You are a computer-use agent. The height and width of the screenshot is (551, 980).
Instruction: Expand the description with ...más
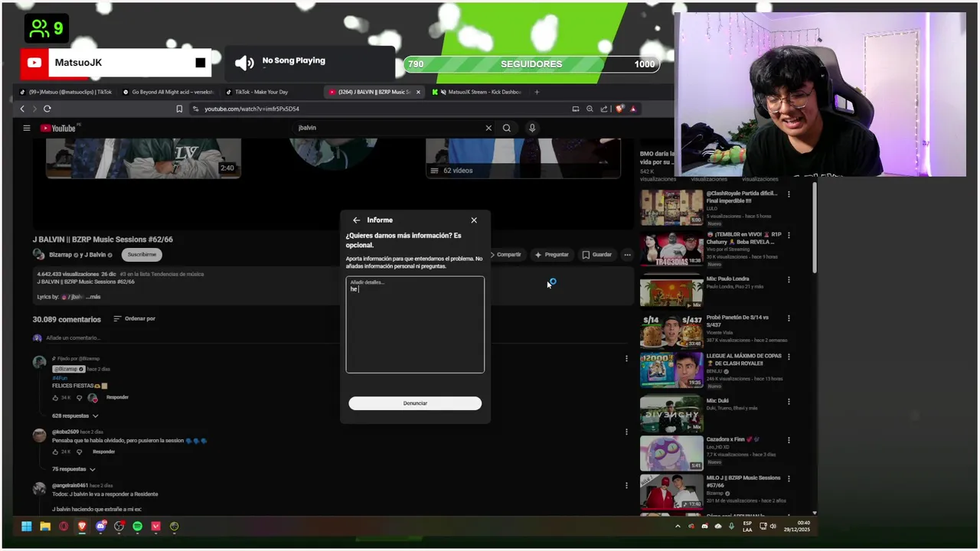pos(93,297)
